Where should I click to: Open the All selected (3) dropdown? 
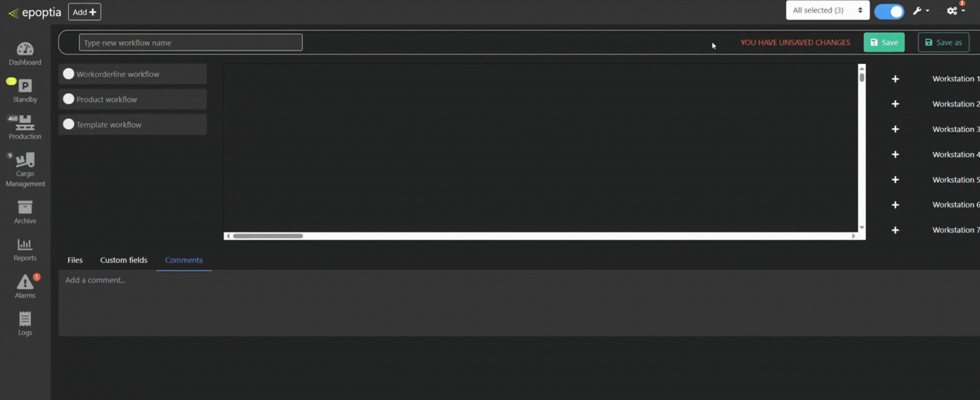[827, 10]
